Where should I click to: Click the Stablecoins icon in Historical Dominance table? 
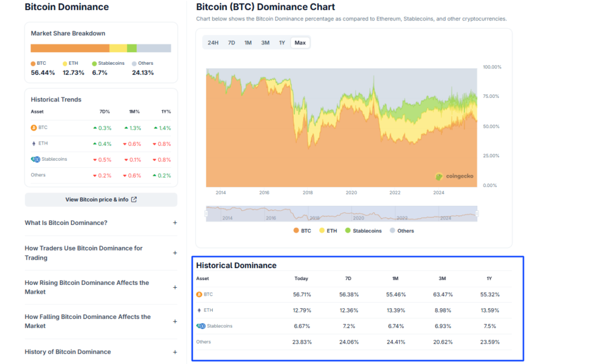point(201,326)
